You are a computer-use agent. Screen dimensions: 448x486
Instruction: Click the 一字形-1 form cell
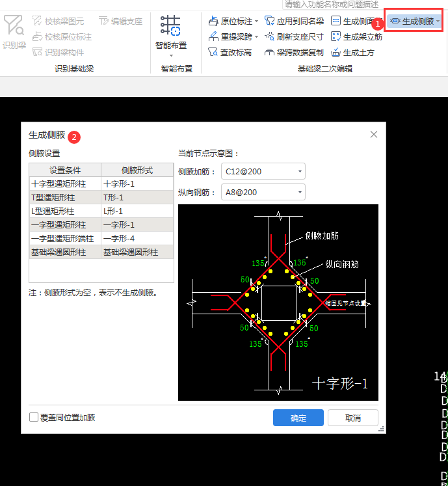(x=137, y=224)
